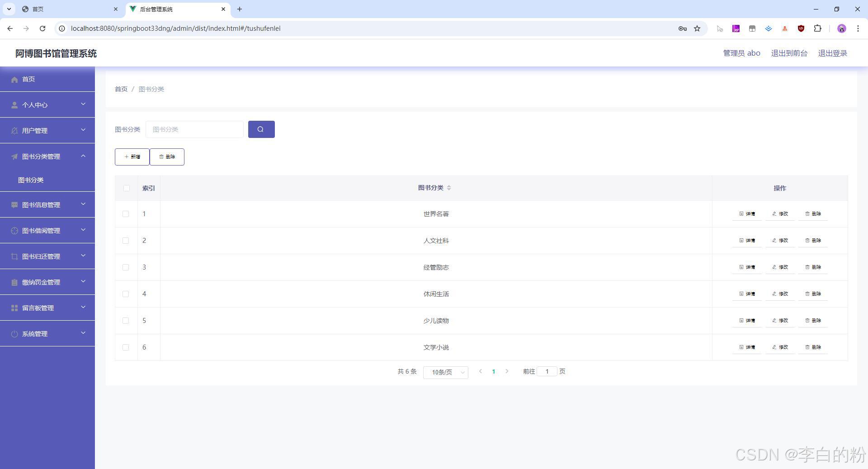The height and width of the screenshot is (469, 868).
Task: Click the site information icon in the address bar
Action: point(62,28)
